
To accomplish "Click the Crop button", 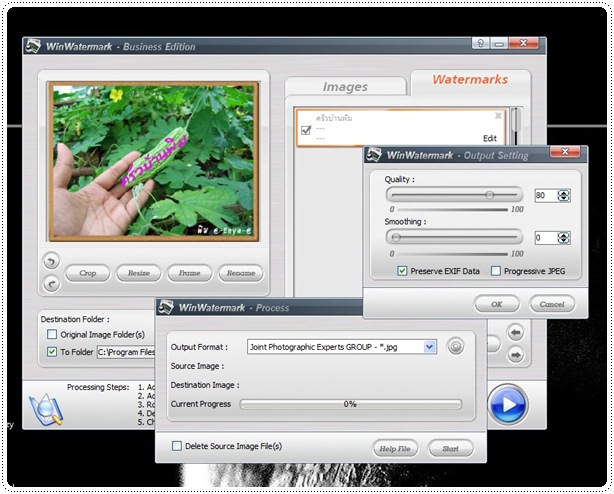I will click(x=87, y=273).
